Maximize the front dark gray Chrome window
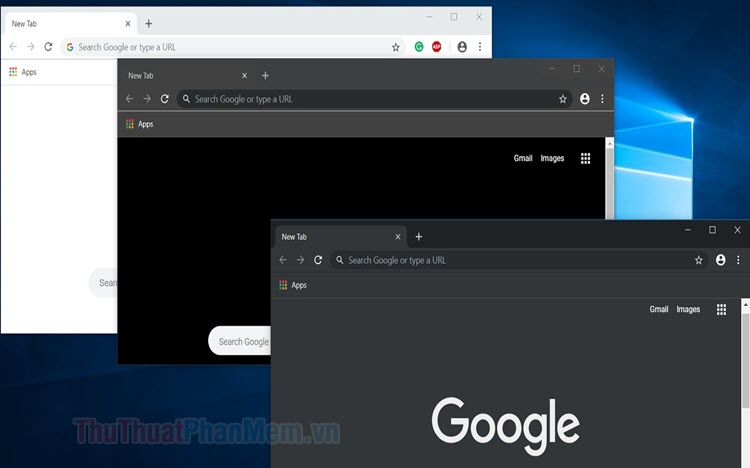The image size is (750, 468). click(712, 230)
